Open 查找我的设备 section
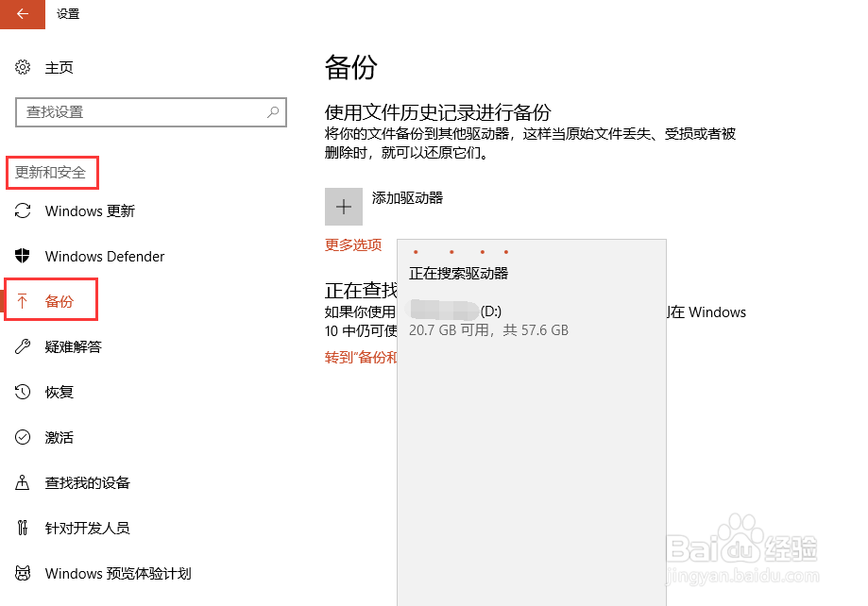Image resolution: width=868 pixels, height=606 pixels. [88, 482]
